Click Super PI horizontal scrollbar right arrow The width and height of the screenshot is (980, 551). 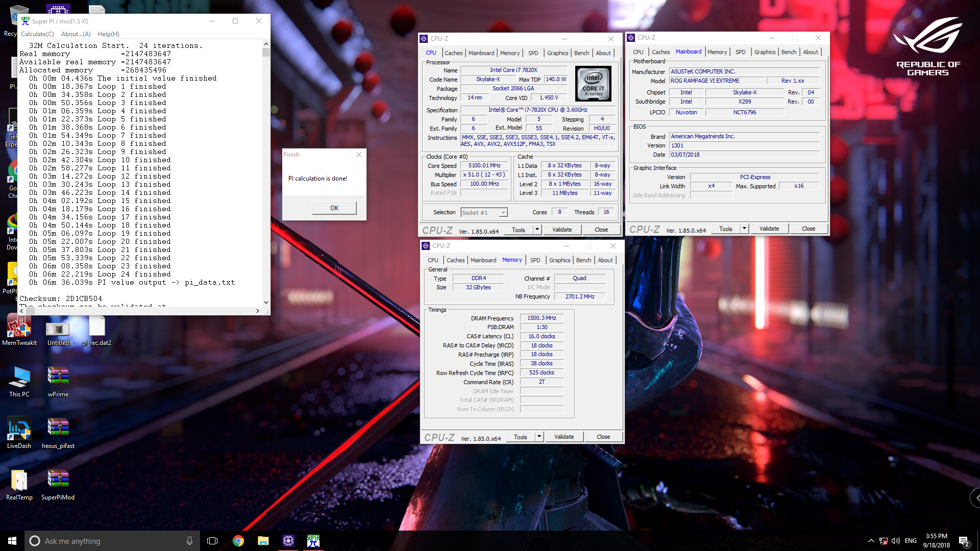258,311
